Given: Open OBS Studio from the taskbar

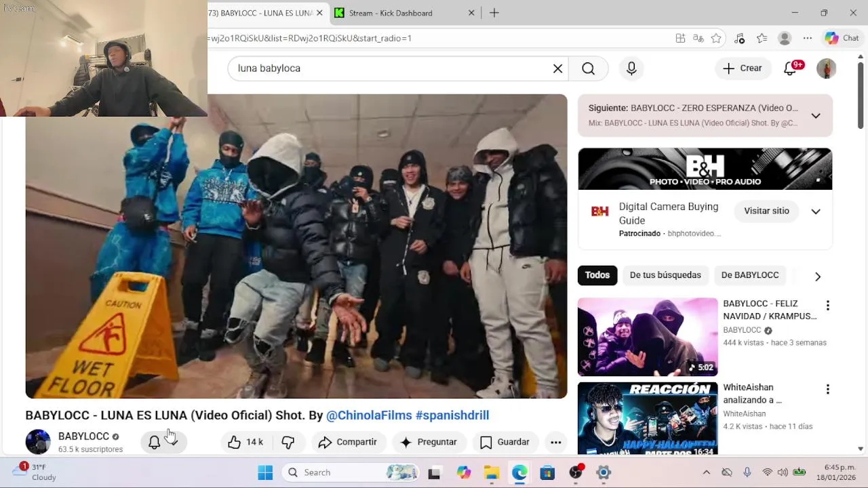Looking at the screenshot, I should tap(576, 472).
